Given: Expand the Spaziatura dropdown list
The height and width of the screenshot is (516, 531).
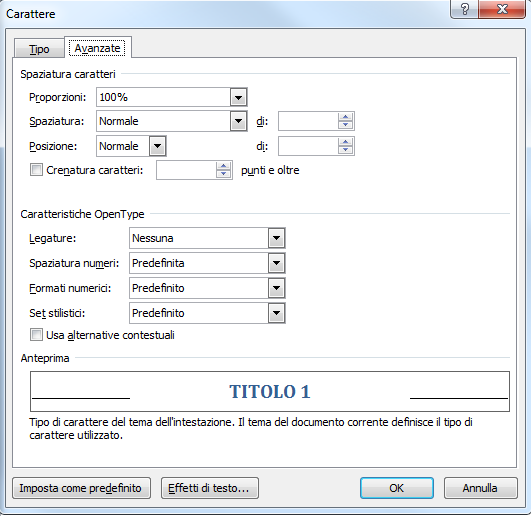Looking at the screenshot, I should [x=238, y=121].
